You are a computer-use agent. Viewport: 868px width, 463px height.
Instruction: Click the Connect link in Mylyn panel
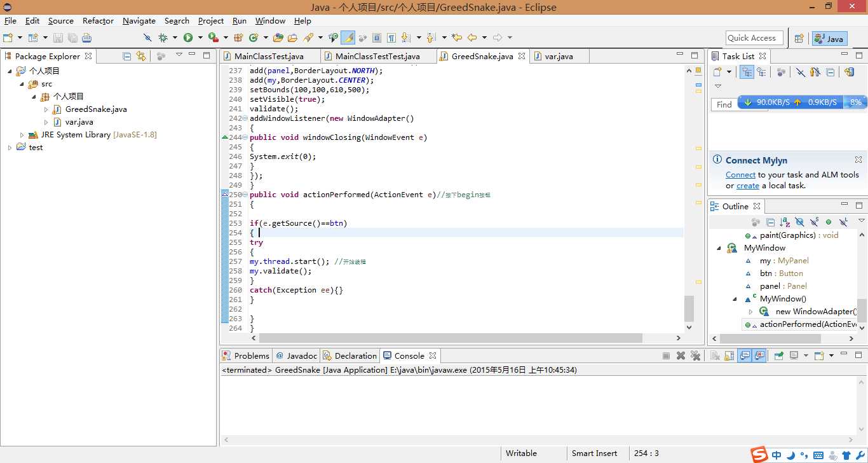[x=740, y=174]
